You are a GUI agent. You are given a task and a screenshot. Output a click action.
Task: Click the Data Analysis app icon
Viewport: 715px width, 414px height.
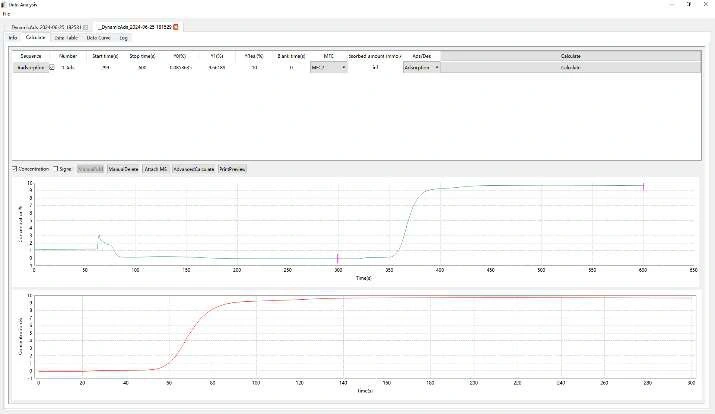(5, 5)
